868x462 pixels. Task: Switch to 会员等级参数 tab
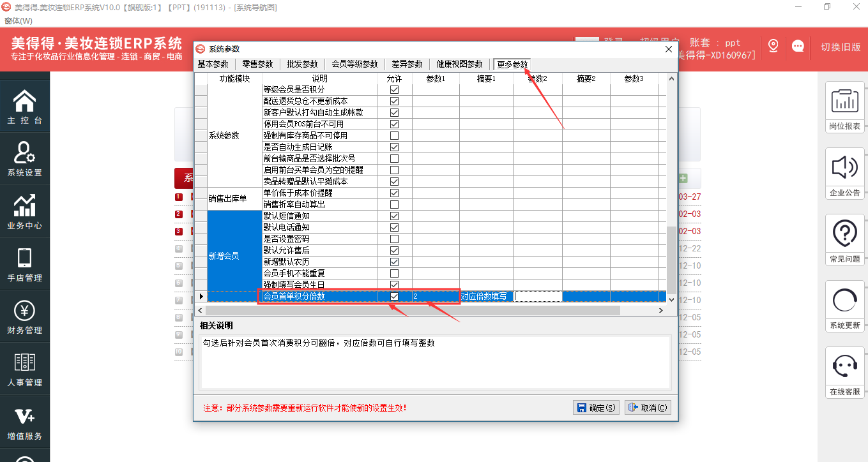[x=354, y=64]
